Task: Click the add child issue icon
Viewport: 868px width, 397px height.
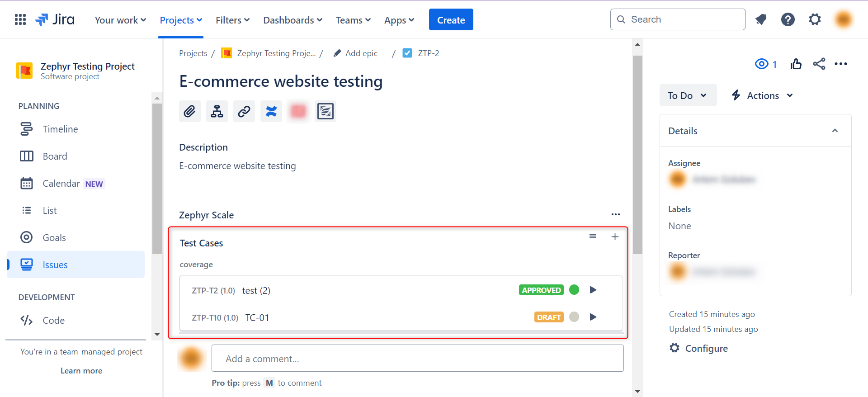Action: pos(217,111)
